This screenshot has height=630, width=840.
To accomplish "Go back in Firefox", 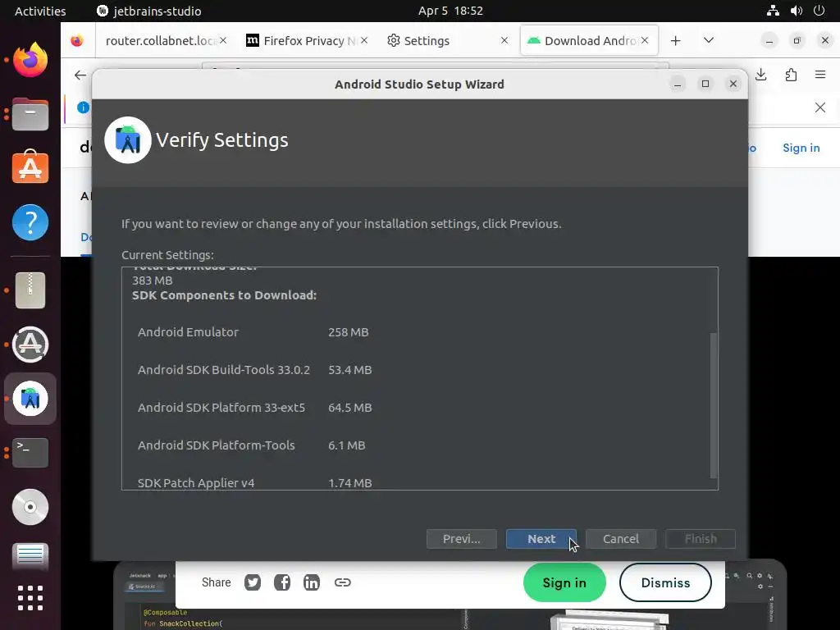I will click(x=80, y=75).
